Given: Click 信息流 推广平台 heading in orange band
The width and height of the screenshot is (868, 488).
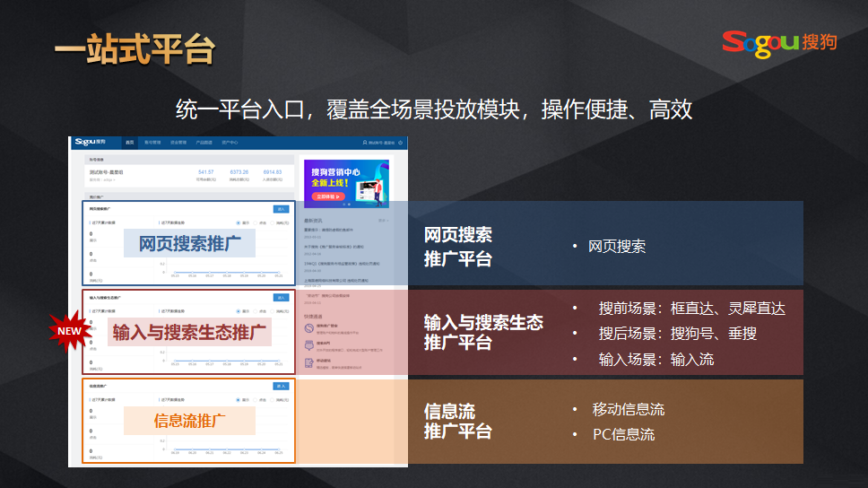Looking at the screenshot, I should (x=458, y=421).
